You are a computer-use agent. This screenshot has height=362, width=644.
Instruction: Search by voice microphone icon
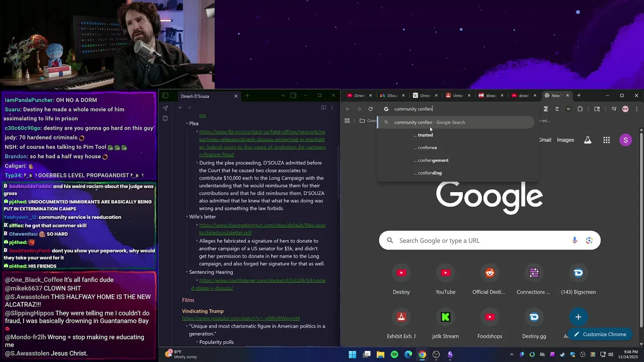pyautogui.click(x=575, y=240)
